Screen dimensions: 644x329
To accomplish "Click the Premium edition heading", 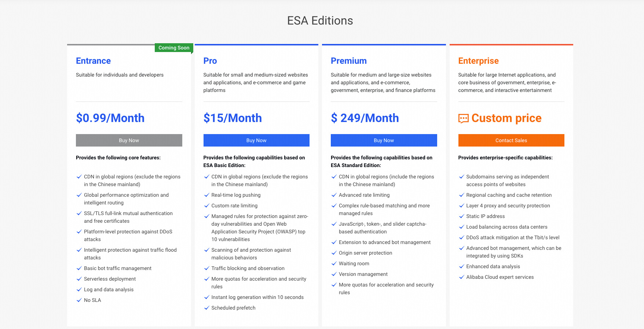I will click(348, 61).
